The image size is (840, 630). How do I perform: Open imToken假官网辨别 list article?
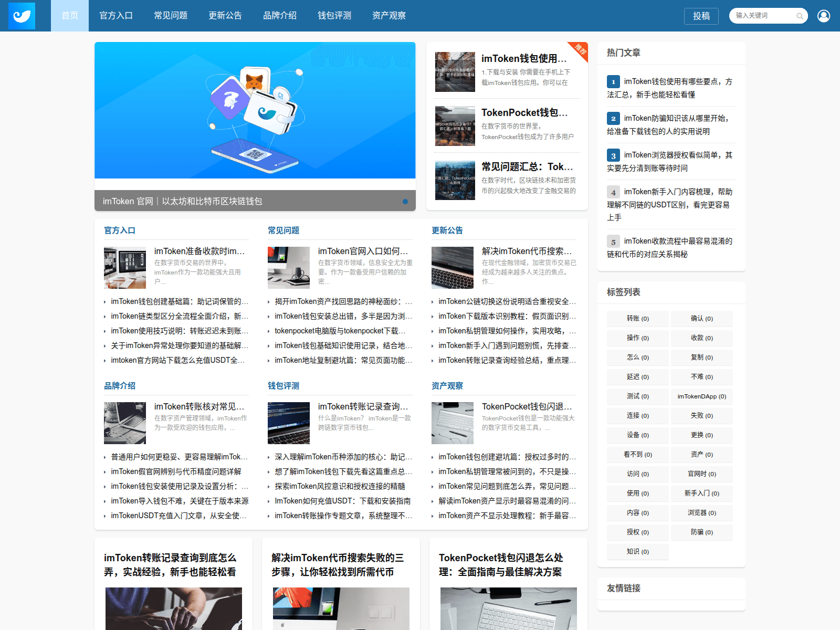176,471
